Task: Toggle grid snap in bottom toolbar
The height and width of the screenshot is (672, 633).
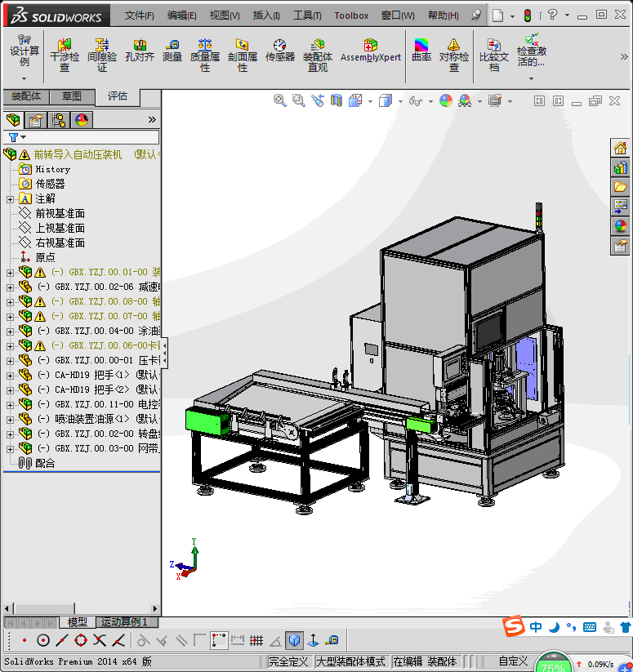Action: point(256,640)
